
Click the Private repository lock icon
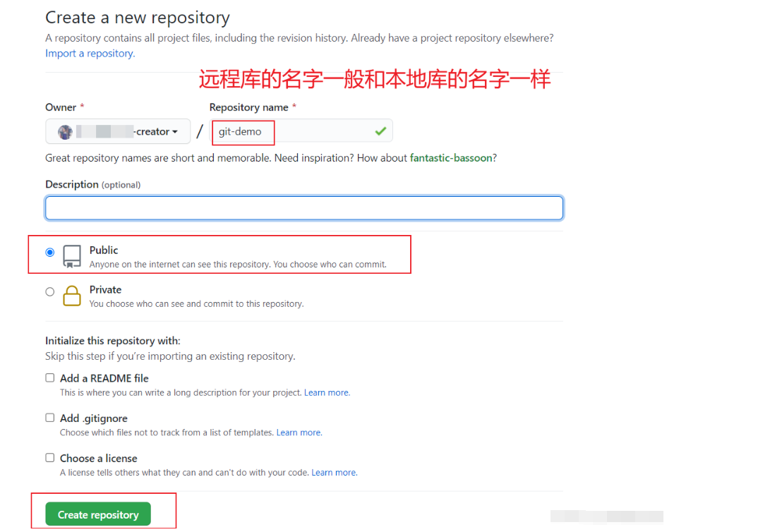[72, 296]
